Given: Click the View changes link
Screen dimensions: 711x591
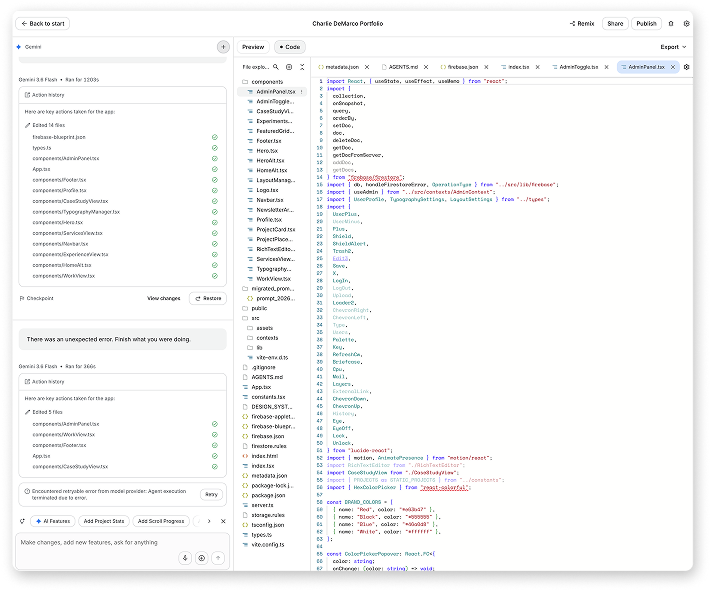Looking at the screenshot, I should (163, 298).
